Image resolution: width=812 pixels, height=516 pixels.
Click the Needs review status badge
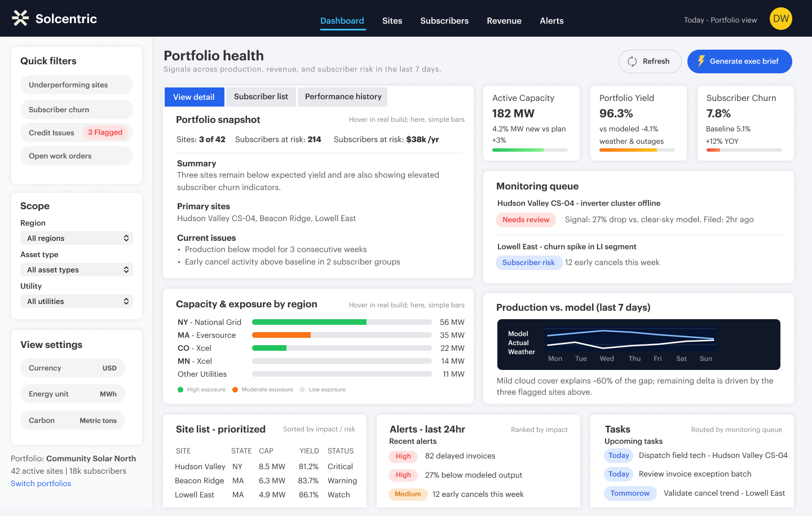coord(526,220)
